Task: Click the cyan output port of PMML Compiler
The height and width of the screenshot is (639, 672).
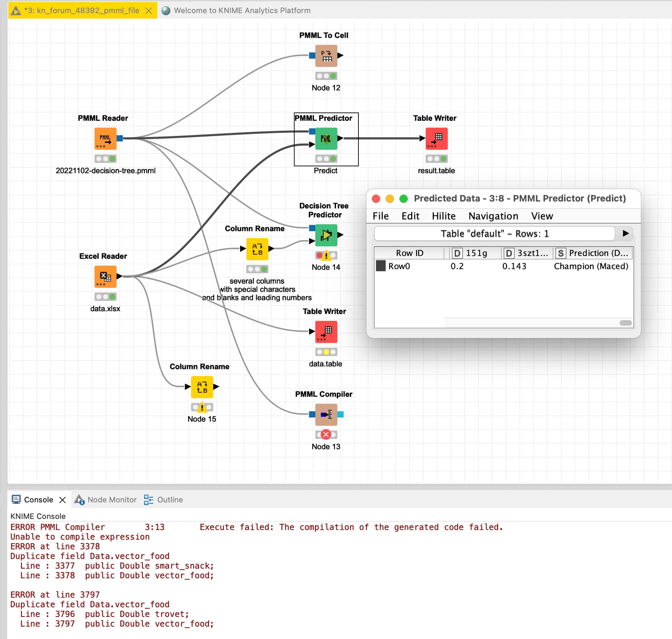Action: click(x=341, y=415)
